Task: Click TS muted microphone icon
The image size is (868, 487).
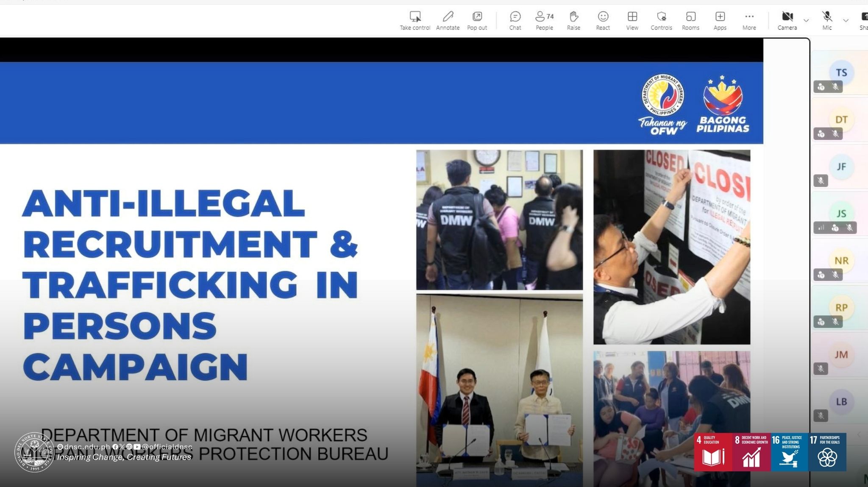Action: pyautogui.click(x=835, y=87)
